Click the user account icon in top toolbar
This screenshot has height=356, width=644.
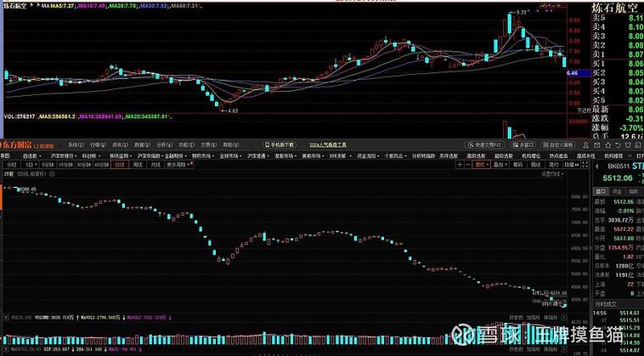click(586, 145)
